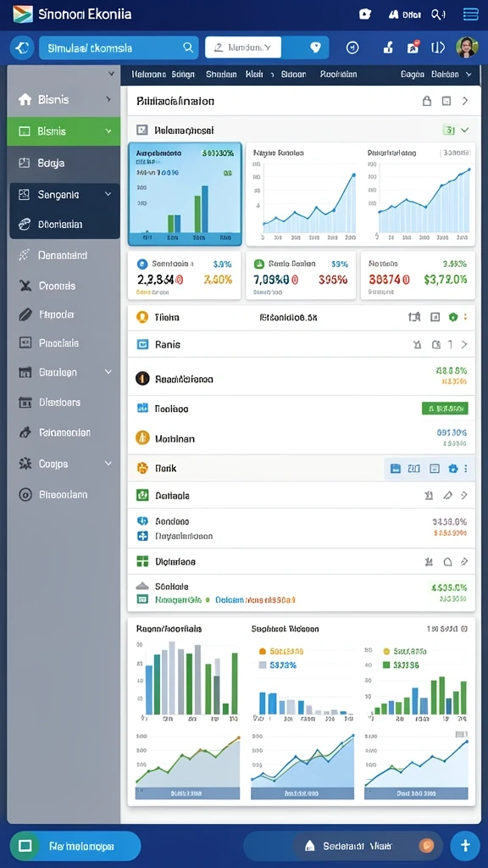
Task: Click the lock icon in panel header
Action: pos(427,101)
